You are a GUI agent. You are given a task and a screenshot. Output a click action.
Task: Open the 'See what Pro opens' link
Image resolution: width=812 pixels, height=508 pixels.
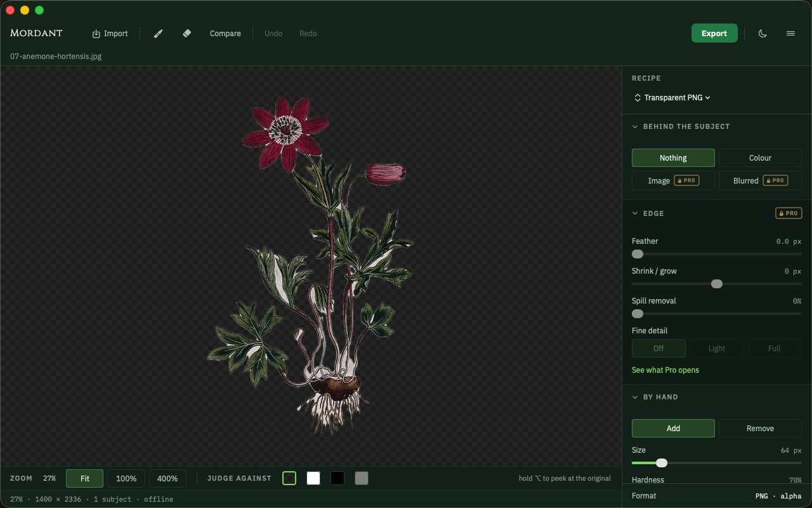(665, 370)
